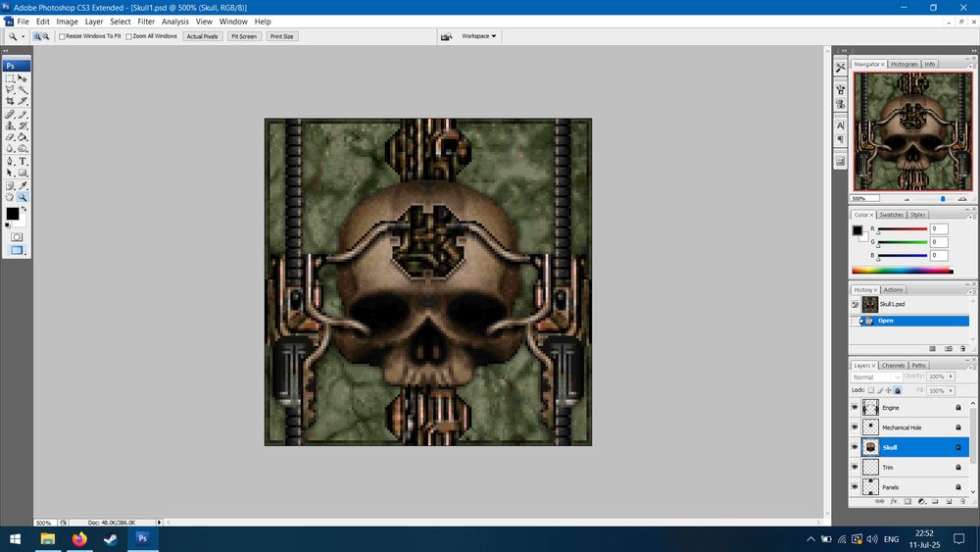Image resolution: width=980 pixels, height=552 pixels.
Task: Open Tool Presets panel icon in dock
Action: [x=840, y=67]
